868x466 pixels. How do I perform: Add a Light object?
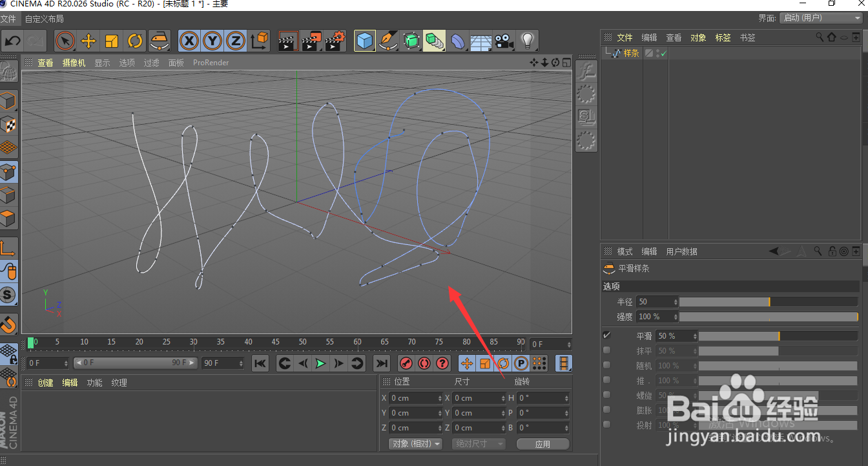coord(528,41)
